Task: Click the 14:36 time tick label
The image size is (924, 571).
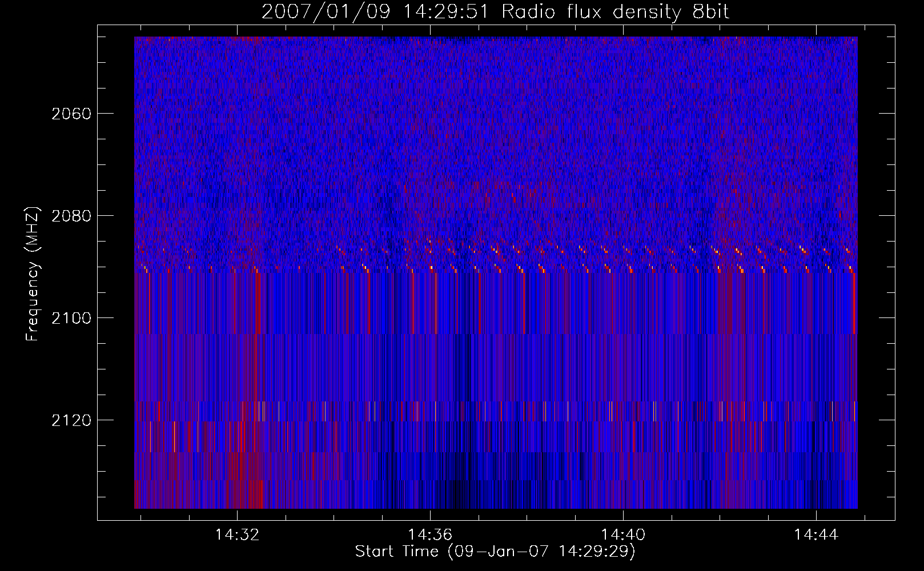Action: 430,535
